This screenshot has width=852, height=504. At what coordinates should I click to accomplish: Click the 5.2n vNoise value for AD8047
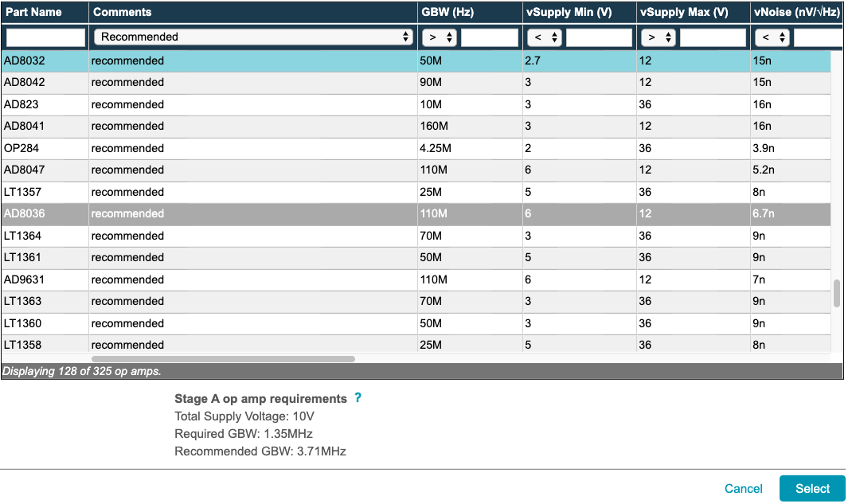764,170
